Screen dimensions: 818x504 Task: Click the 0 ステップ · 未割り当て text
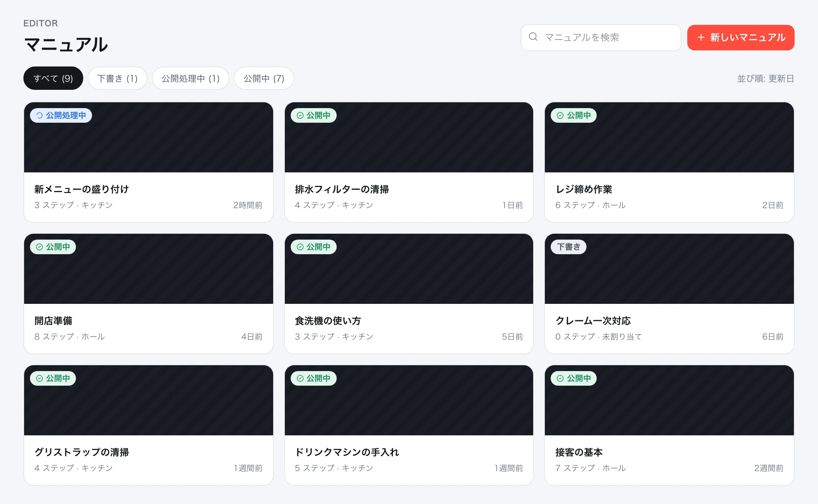click(599, 337)
